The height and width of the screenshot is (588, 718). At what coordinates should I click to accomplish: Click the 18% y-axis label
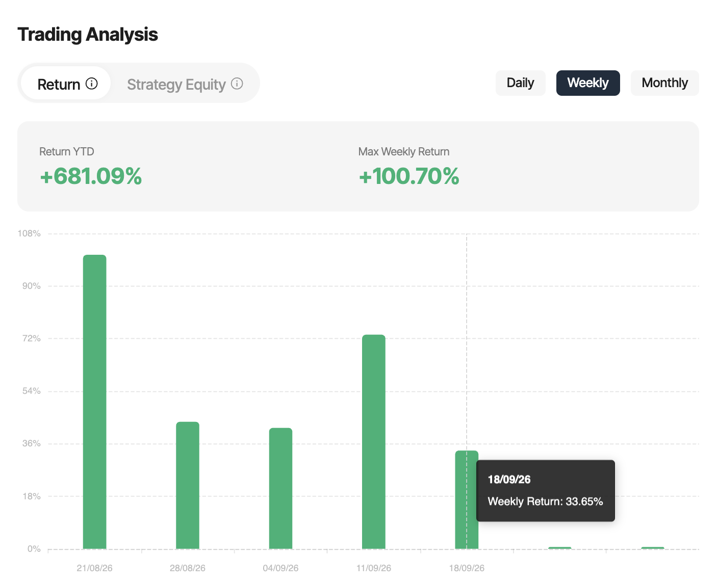[31, 496]
